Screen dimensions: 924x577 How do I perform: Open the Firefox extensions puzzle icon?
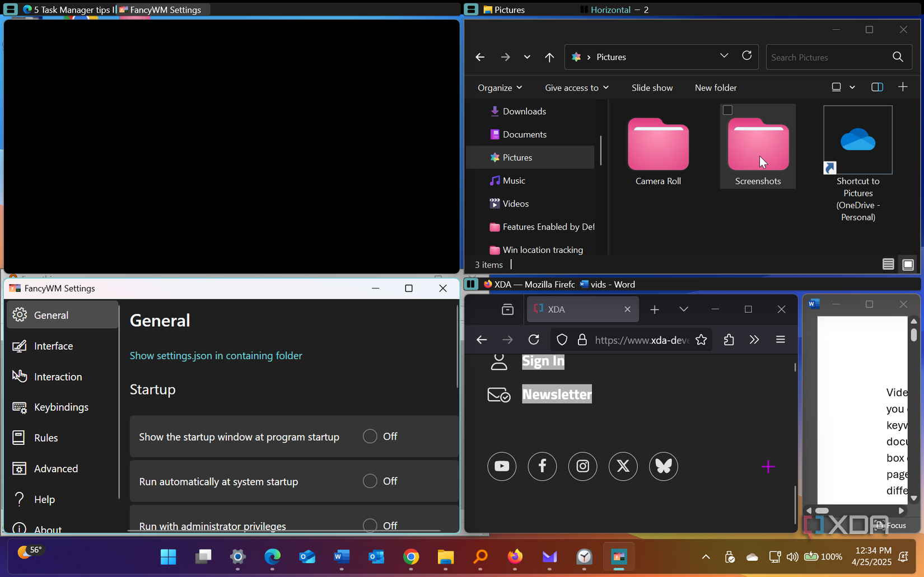click(728, 339)
